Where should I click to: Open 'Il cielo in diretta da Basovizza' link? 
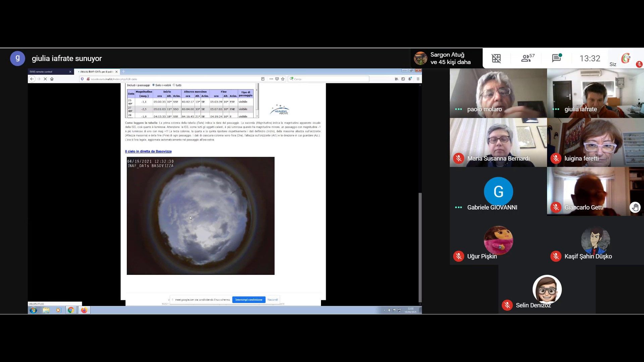[x=148, y=152]
